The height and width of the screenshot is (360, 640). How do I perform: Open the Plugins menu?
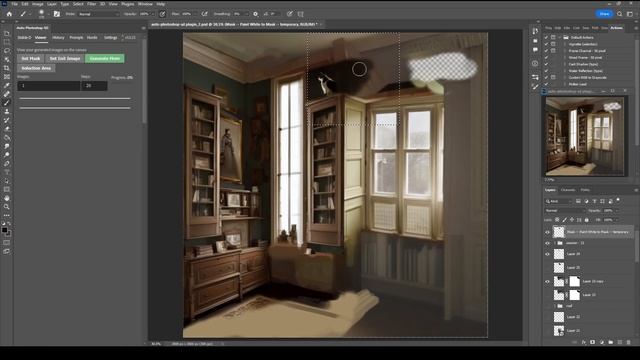click(x=128, y=4)
